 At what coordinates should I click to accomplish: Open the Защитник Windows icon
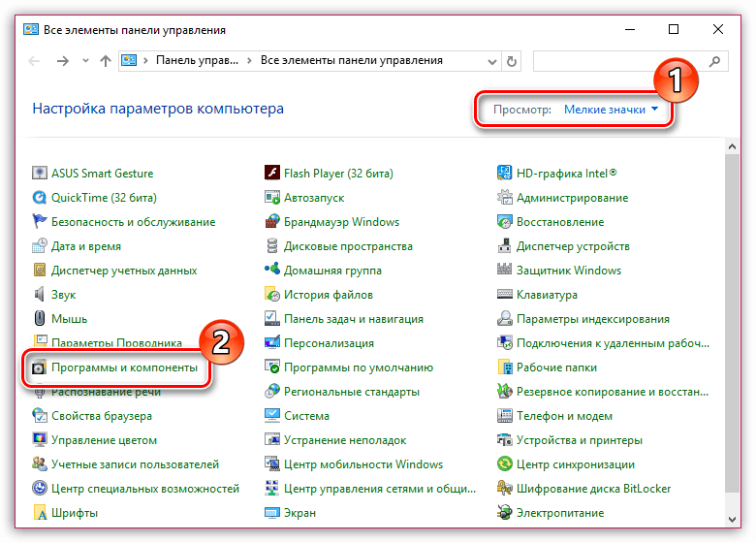(x=504, y=271)
